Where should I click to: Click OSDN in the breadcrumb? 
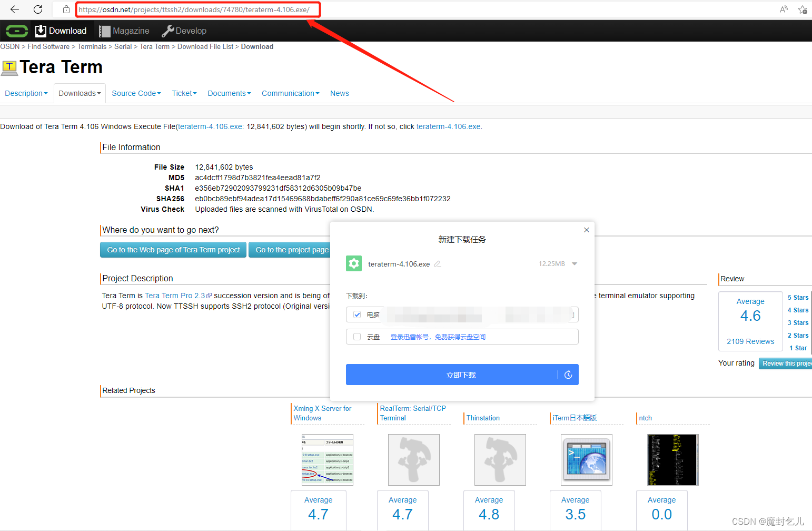(10, 46)
